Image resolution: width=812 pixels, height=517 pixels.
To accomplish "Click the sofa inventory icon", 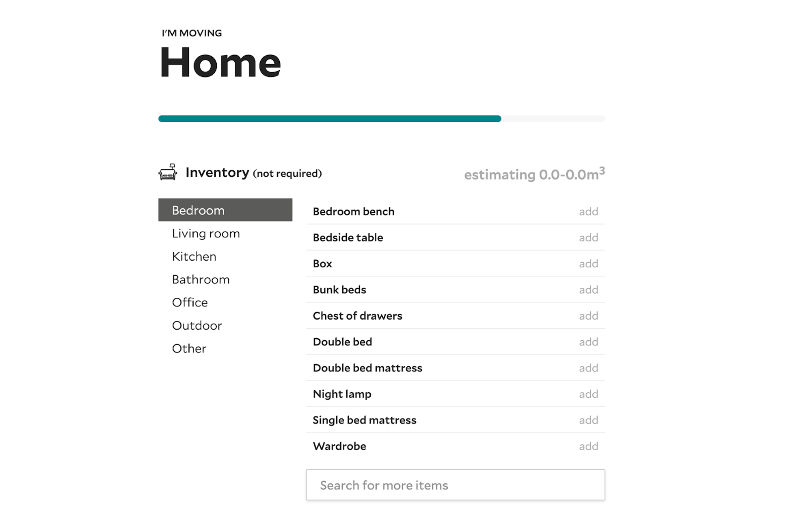I will (168, 172).
